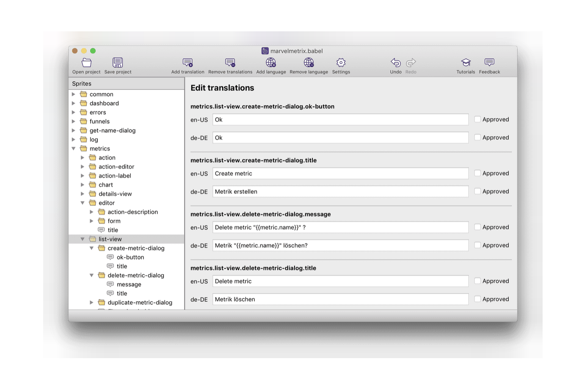Click the Redo arrow icon

tap(411, 63)
